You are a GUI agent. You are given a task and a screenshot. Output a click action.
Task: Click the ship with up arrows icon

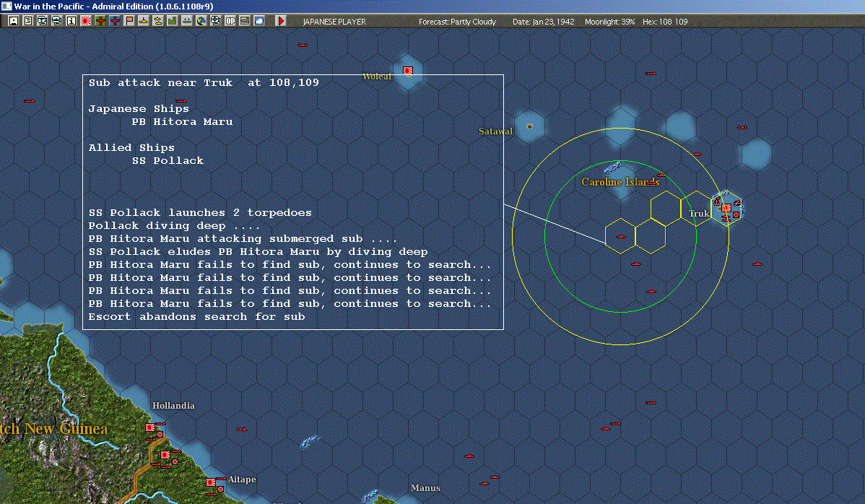(x=186, y=21)
